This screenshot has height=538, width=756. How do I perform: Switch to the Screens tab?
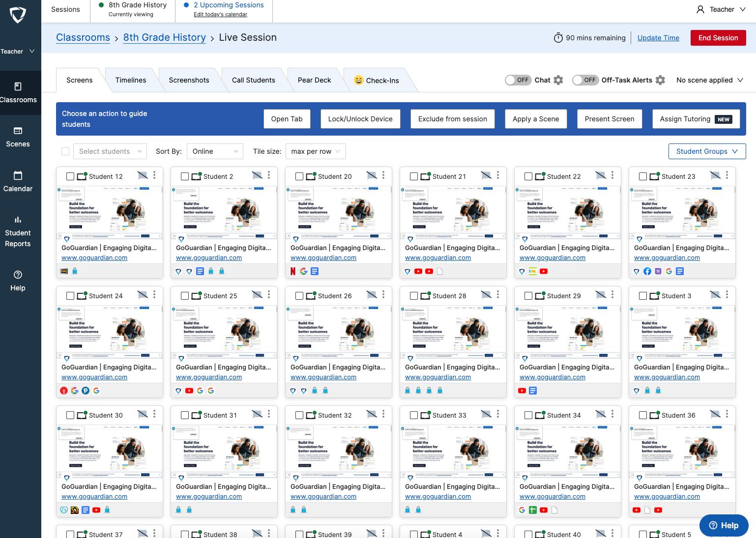80,80
